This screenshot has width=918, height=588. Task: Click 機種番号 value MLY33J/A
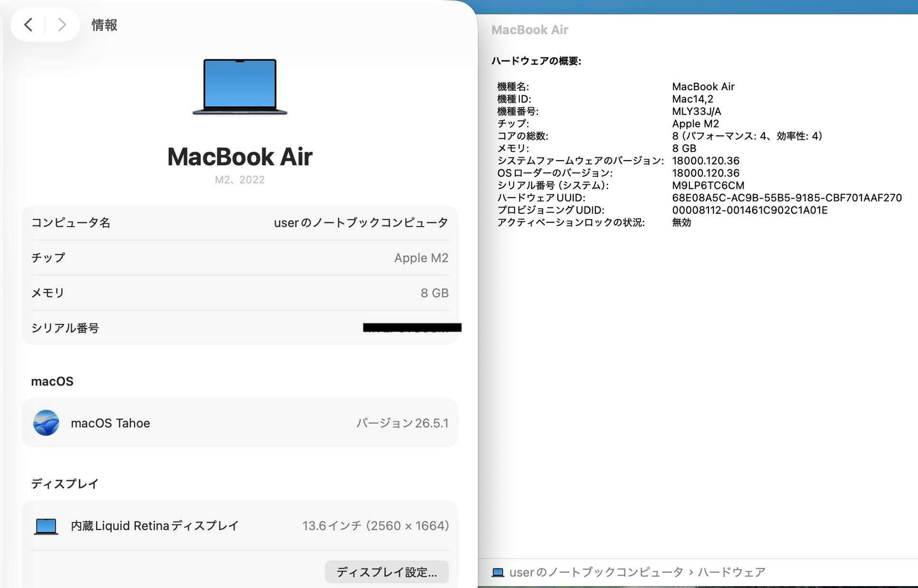[697, 111]
